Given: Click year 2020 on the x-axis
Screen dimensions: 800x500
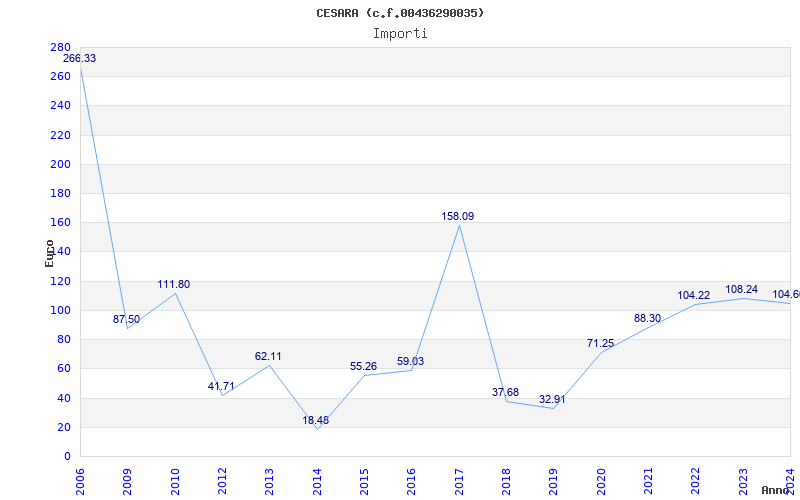Looking at the screenshot, I should 601,482.
